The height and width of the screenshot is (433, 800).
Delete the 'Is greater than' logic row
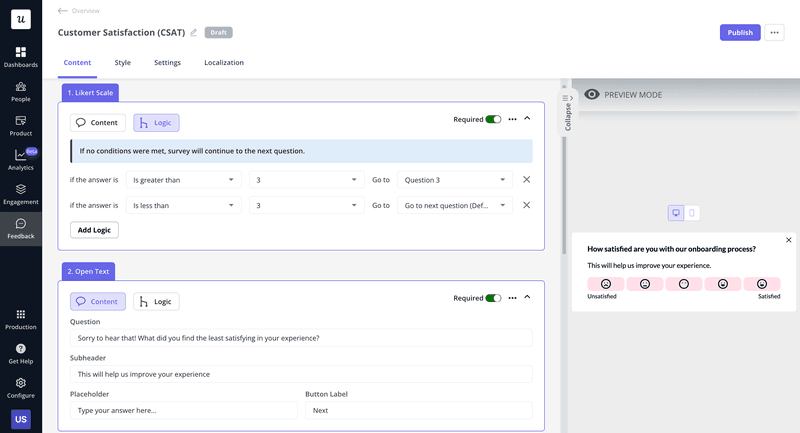point(526,180)
